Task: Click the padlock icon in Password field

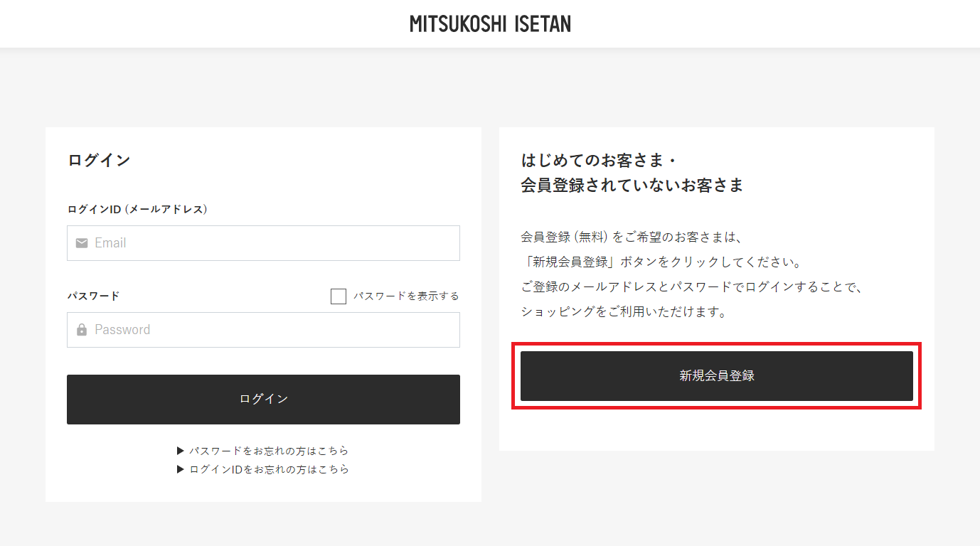Action: [82, 330]
